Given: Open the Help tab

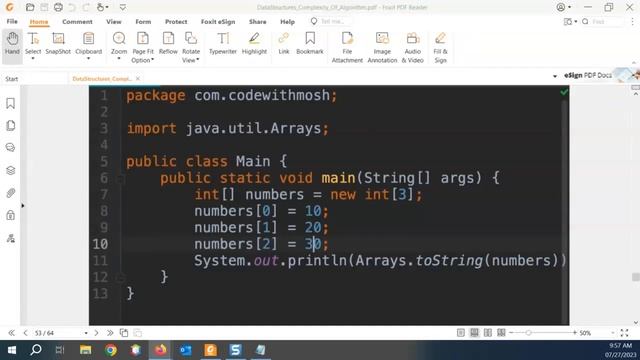Looking at the screenshot, I should [287, 22].
